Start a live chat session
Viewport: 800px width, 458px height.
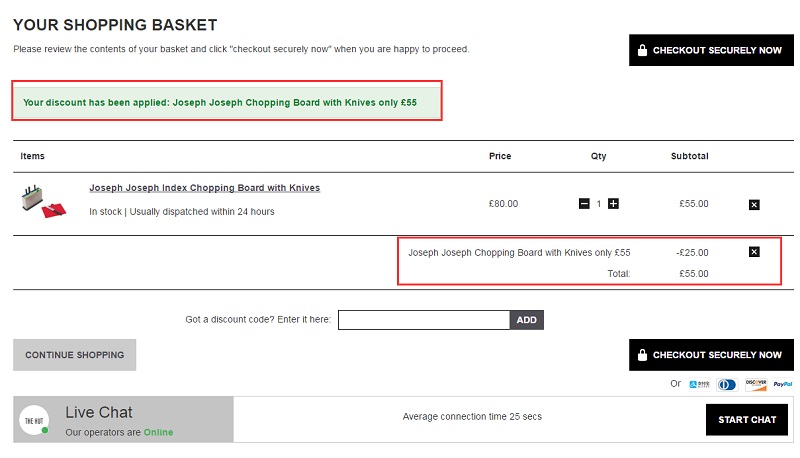[747, 420]
